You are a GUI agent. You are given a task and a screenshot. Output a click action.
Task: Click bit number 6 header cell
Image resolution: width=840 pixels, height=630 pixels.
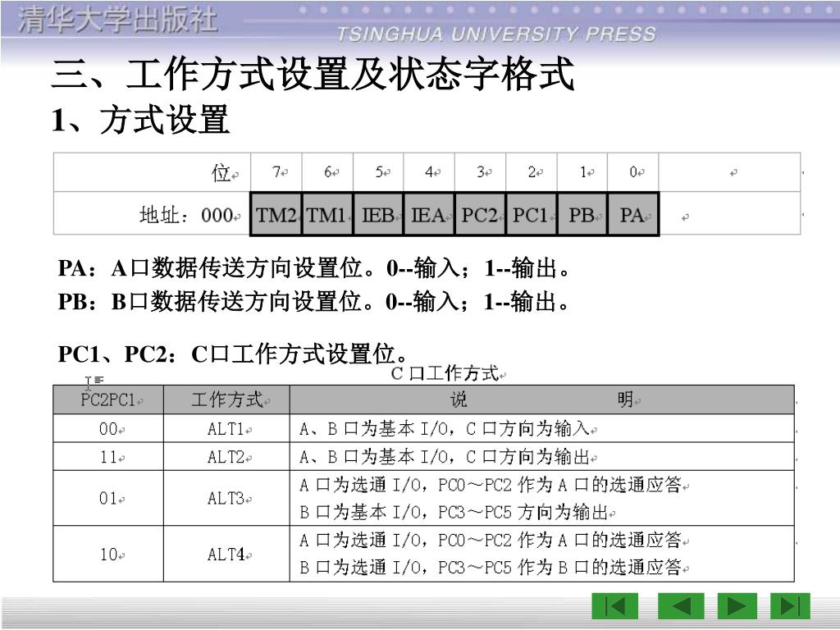click(327, 172)
